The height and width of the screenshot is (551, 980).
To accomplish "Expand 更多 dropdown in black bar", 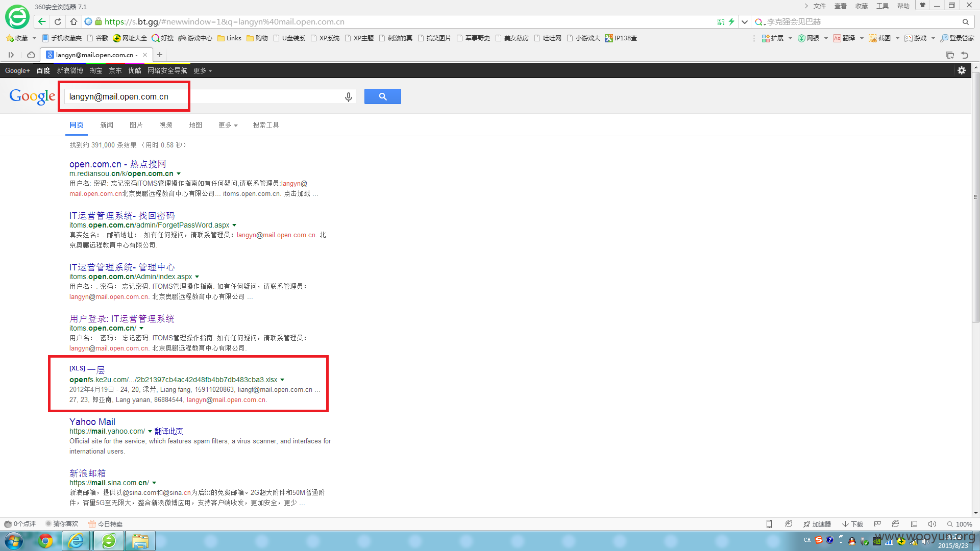I will pyautogui.click(x=203, y=70).
